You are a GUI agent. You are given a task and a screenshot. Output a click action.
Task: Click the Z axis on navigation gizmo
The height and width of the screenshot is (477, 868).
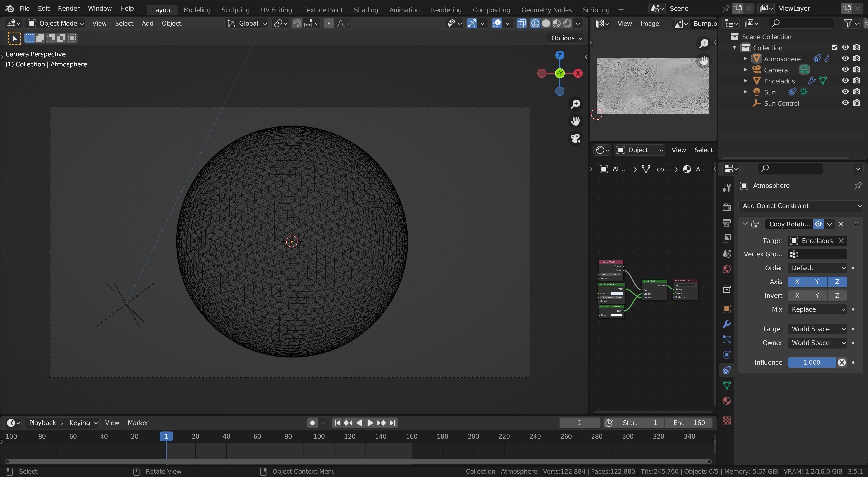coord(560,55)
